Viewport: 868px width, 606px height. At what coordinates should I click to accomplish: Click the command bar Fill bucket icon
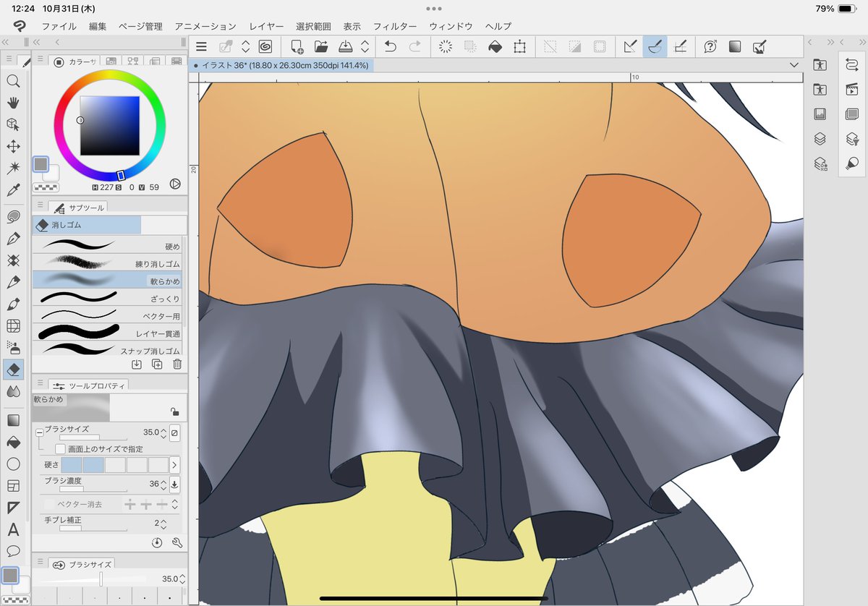click(x=495, y=46)
